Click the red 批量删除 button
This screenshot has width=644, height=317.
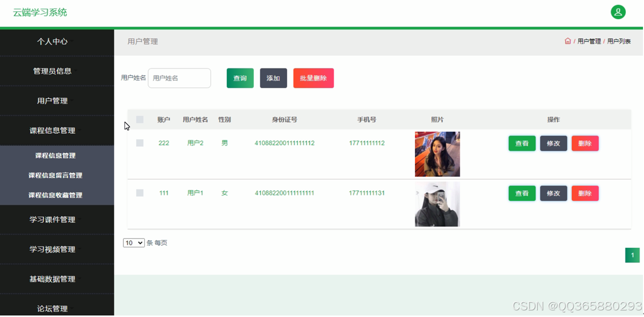[313, 78]
